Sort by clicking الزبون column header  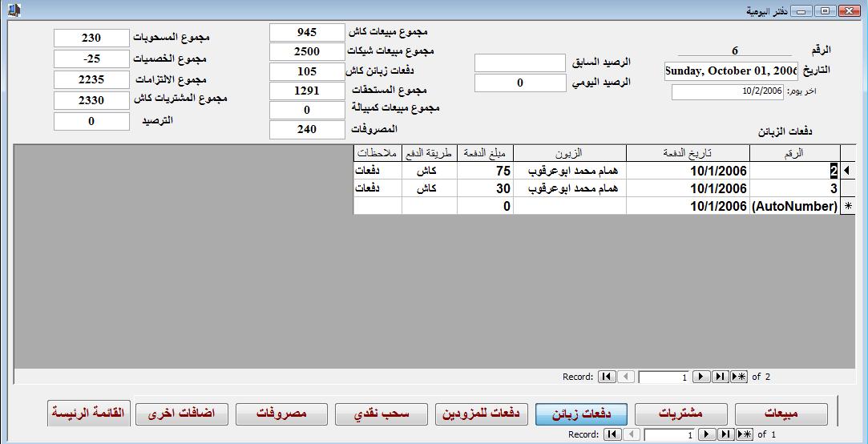click(x=570, y=153)
